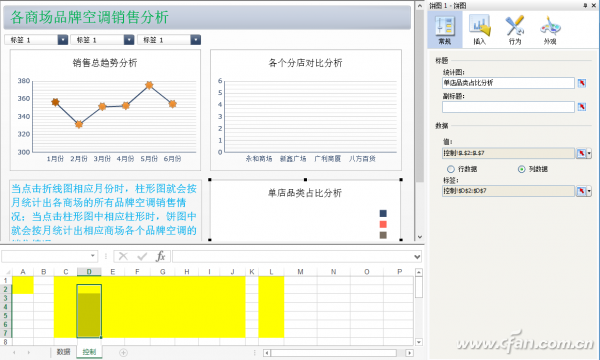Switch to the 数据 sheet tab
The image size is (600, 360).
[x=64, y=352]
